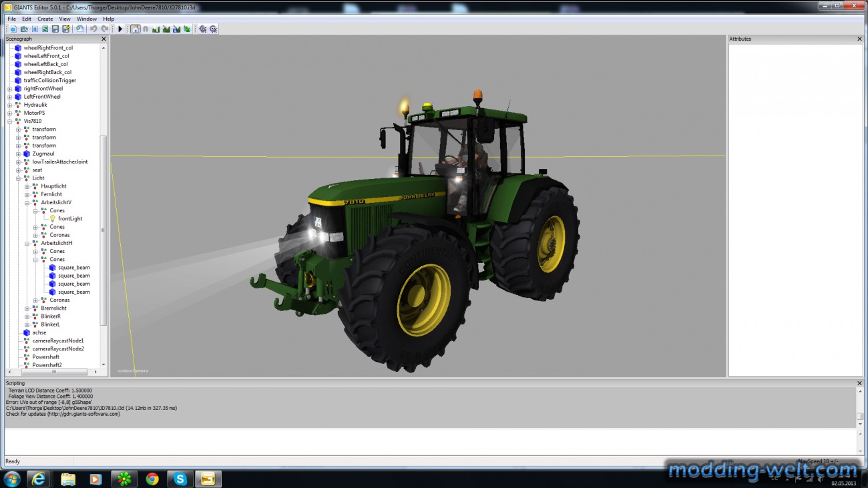Open the File menu
Viewport: 868px width, 488px height.
[11, 19]
